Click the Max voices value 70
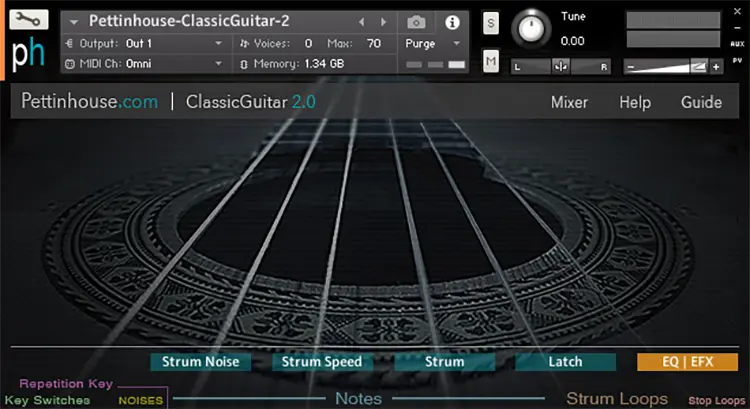Screen dimensions: 750x409 tap(374, 44)
